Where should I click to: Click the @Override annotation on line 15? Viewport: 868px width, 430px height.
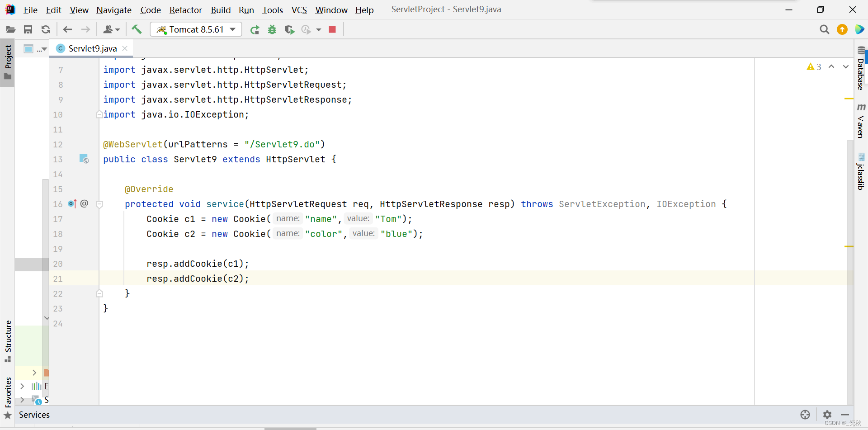(149, 189)
